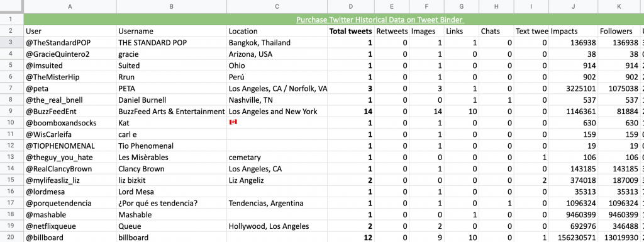The width and height of the screenshot is (644, 242).
Task: Select cell @lordmesa
Action: coord(70,192)
